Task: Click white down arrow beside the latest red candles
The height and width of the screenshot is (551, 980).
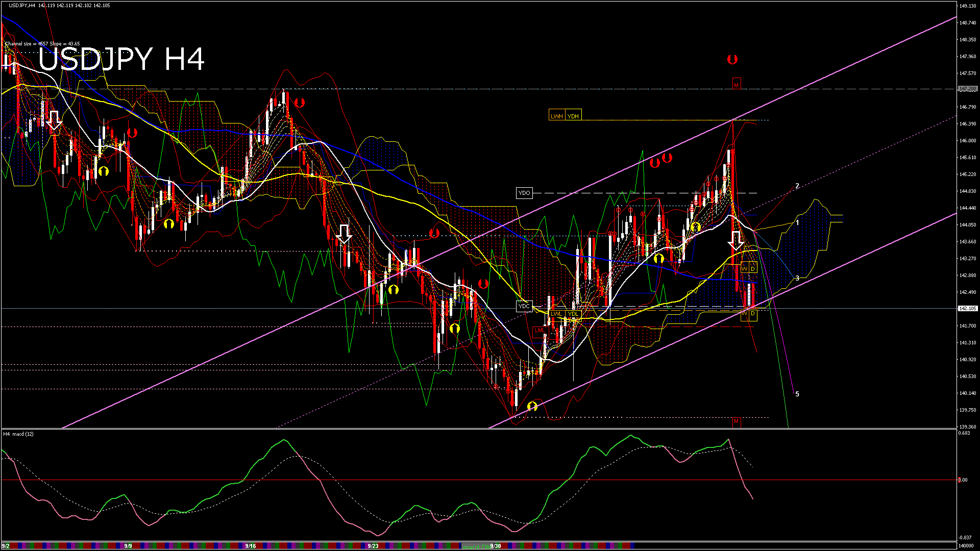Action: pos(736,241)
